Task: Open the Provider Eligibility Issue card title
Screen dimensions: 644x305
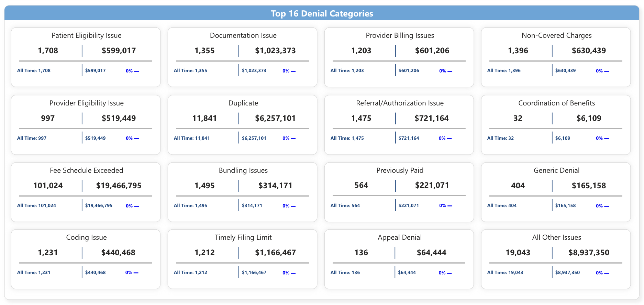Action: tap(86, 103)
